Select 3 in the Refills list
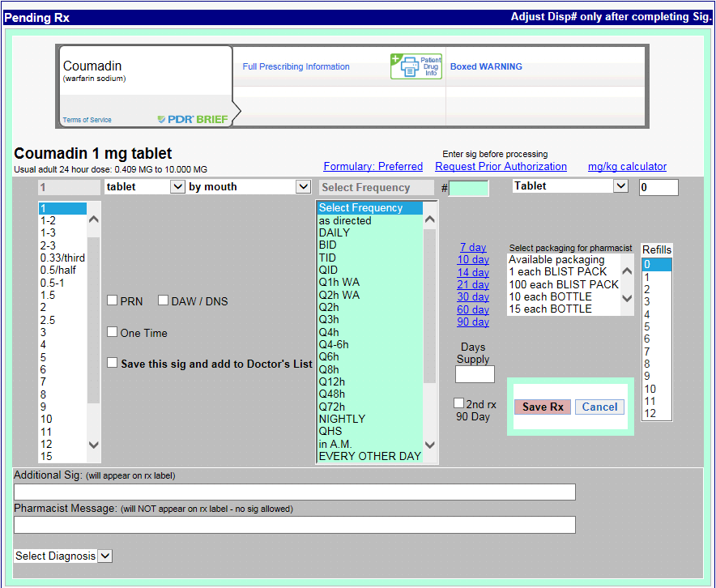 coord(657,302)
